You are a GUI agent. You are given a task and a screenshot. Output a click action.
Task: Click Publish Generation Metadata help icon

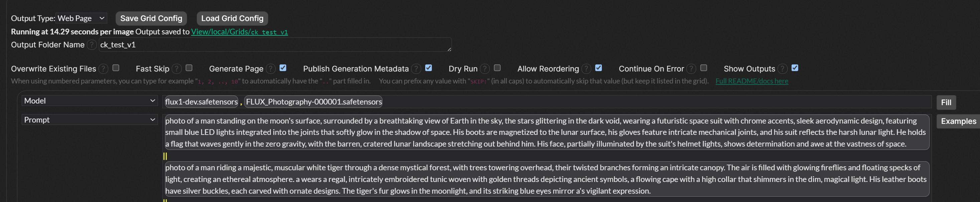point(416,69)
